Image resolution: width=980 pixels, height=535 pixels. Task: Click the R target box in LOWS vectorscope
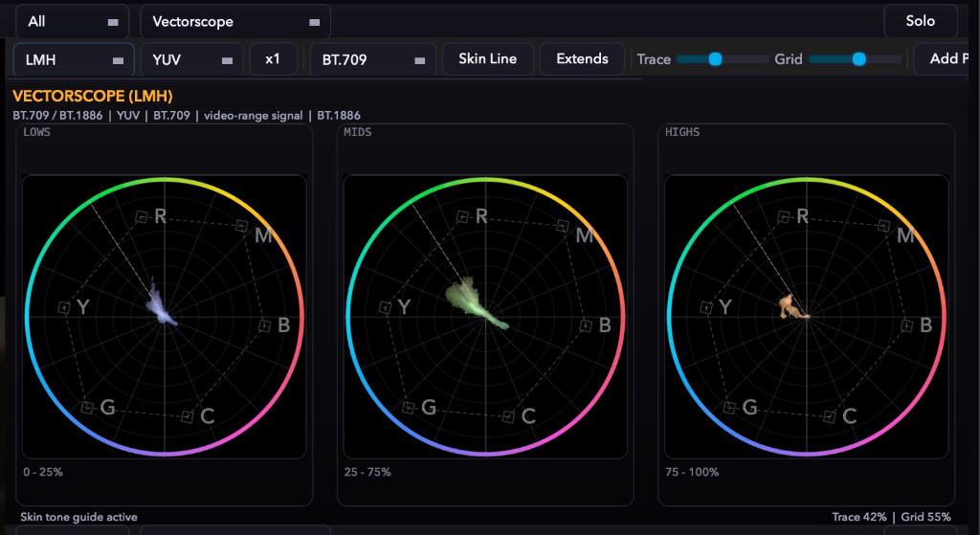[x=142, y=217]
